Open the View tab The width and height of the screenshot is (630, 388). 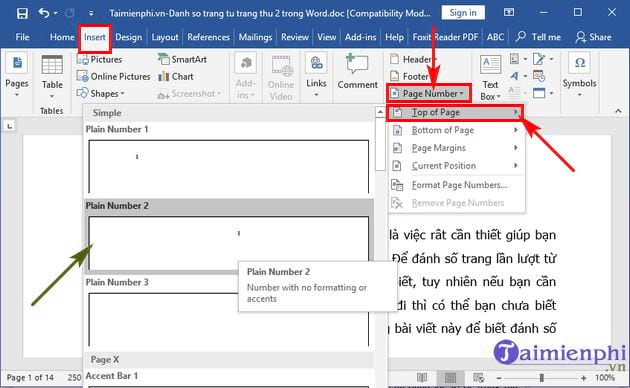coord(326,37)
